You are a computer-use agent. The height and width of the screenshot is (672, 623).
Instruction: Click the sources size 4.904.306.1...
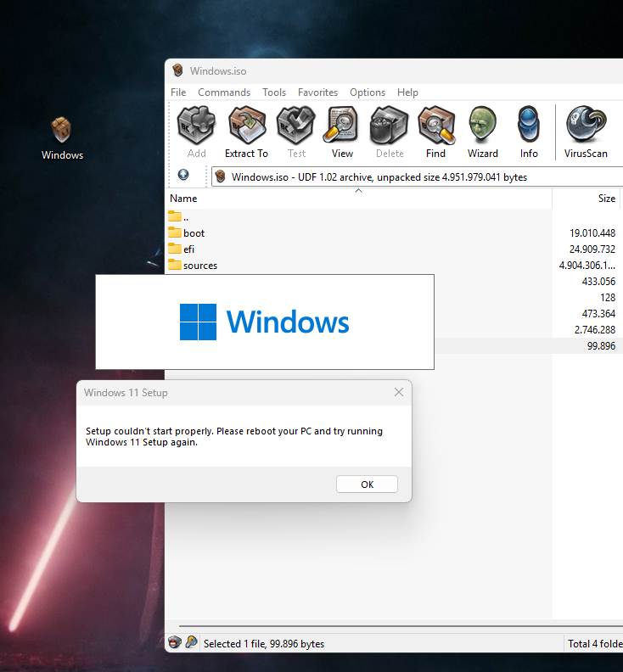pos(587,266)
